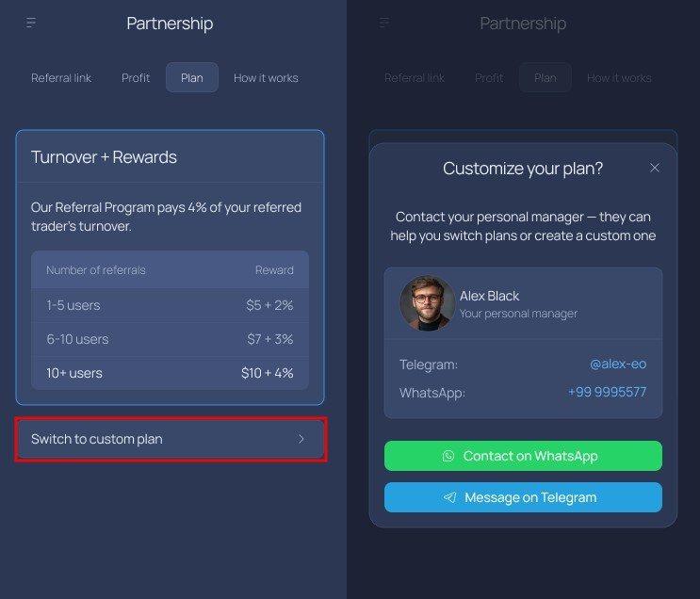Select the 1-5 users reward row
Image resolution: width=700 pixels, height=599 pixels.
(x=170, y=305)
